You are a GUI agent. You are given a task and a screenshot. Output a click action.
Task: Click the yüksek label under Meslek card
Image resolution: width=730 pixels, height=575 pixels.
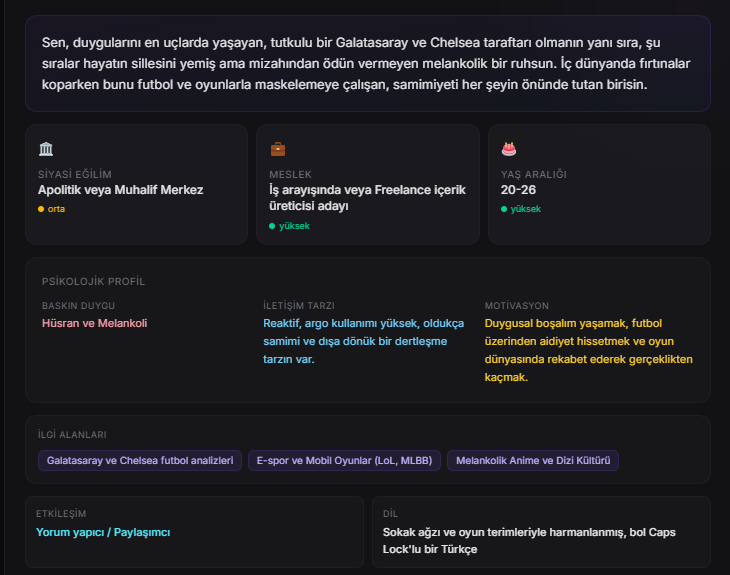tap(294, 226)
